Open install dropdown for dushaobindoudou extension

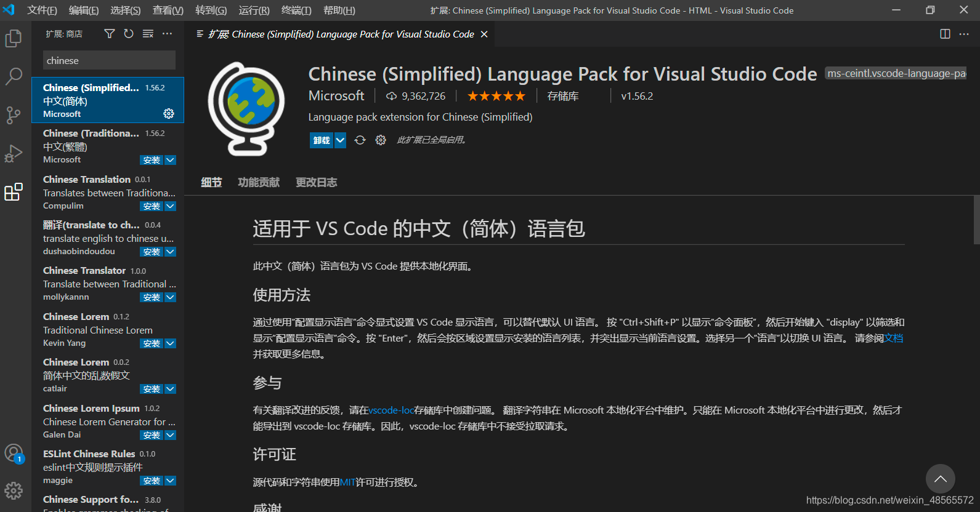click(x=171, y=252)
